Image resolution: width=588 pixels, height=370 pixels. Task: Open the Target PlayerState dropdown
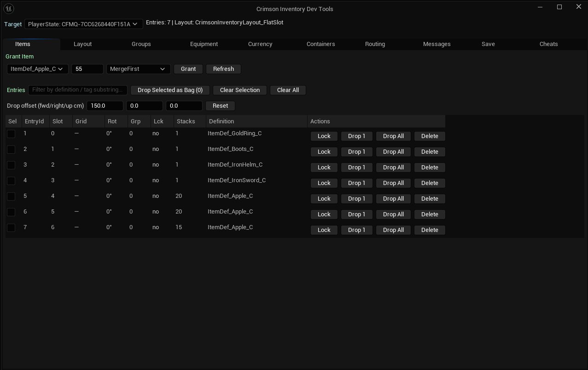(83, 24)
